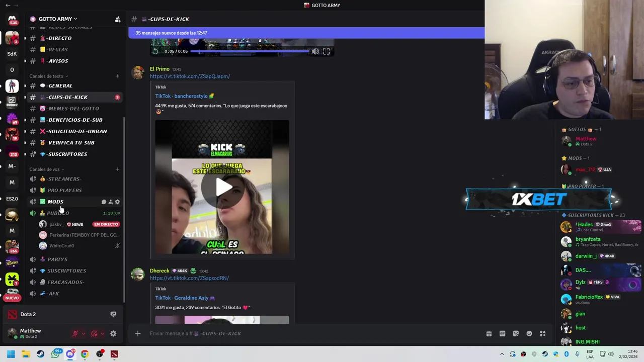Open the -REGLAS text channel
This screenshot has height=362, width=644.
click(74, 49)
